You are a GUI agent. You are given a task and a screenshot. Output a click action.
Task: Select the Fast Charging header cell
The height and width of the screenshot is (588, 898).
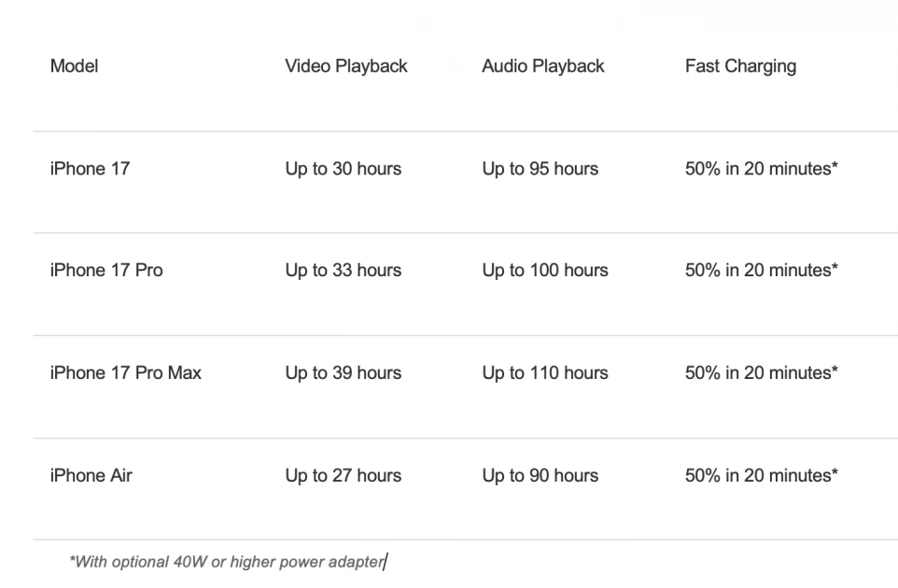(x=740, y=66)
